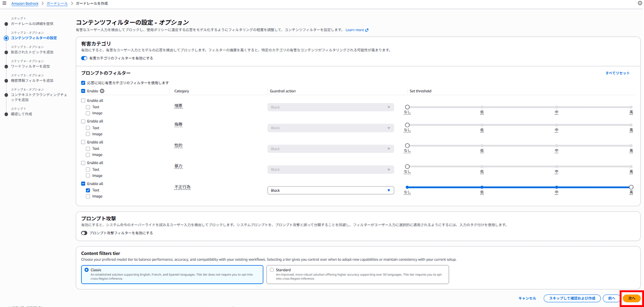Go to step コンテキストグラウンディングチェックを追加

coord(39,97)
